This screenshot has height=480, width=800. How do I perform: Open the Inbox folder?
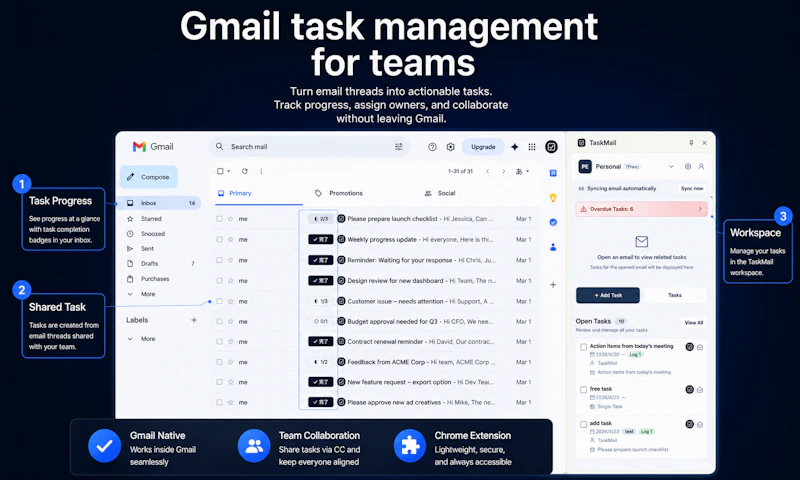pyautogui.click(x=160, y=203)
